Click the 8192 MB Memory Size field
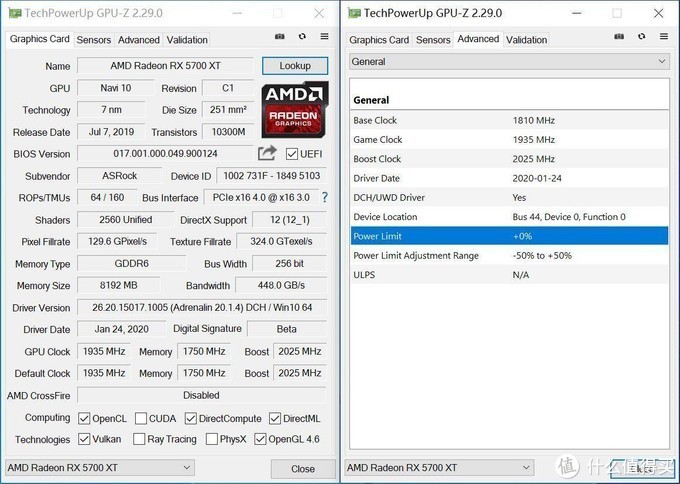 pyautogui.click(x=118, y=285)
